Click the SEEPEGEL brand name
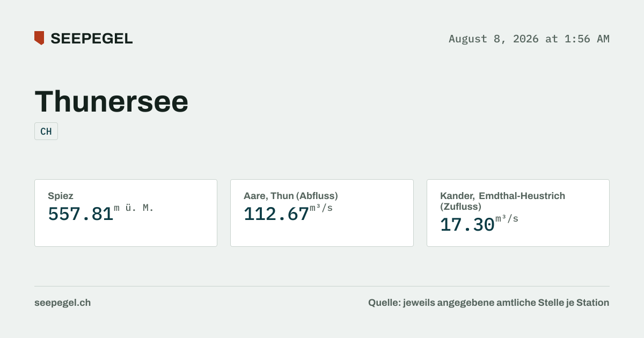The height and width of the screenshot is (338, 644). coord(92,39)
